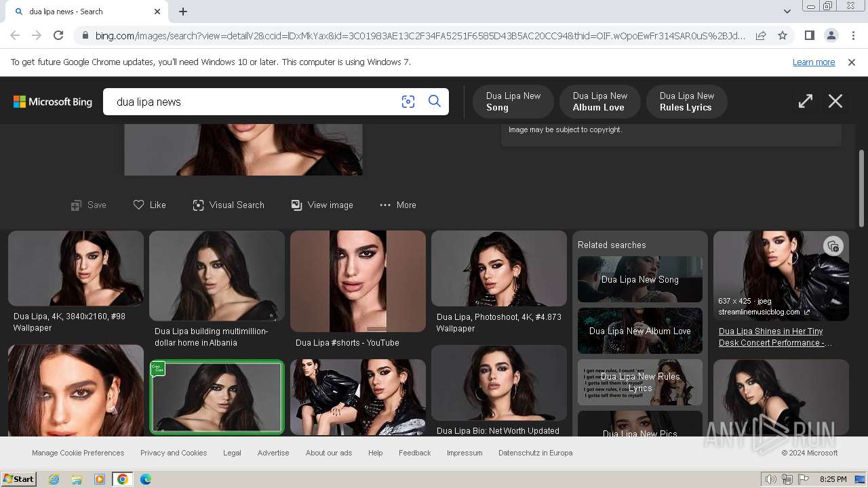Open 'About our ads' link
Viewport: 868px width, 488px height.
[x=329, y=453]
